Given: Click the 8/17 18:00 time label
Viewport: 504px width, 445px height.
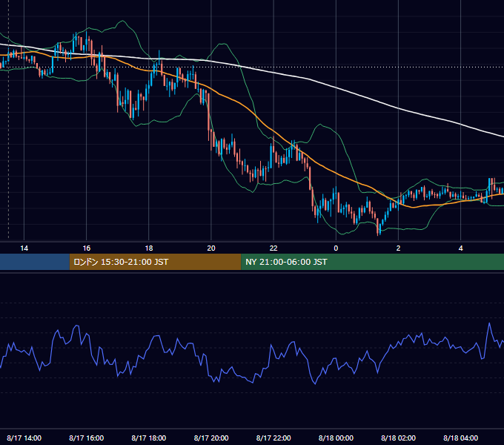Looking at the screenshot, I should [149, 438].
